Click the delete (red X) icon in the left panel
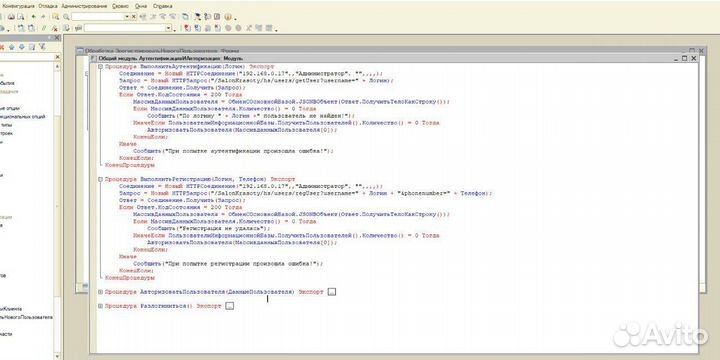720x360 pixels. pos(1,47)
